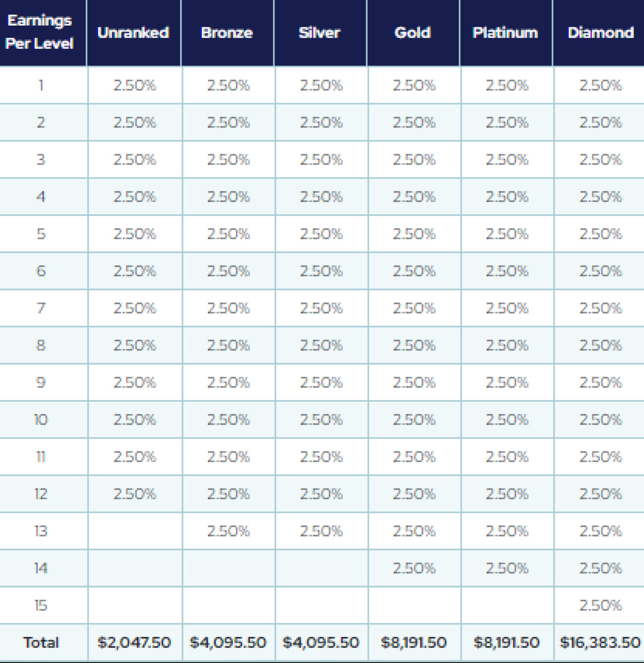644x663 pixels.
Task: Click the Earnings Per Level header cell
Action: [x=40, y=32]
